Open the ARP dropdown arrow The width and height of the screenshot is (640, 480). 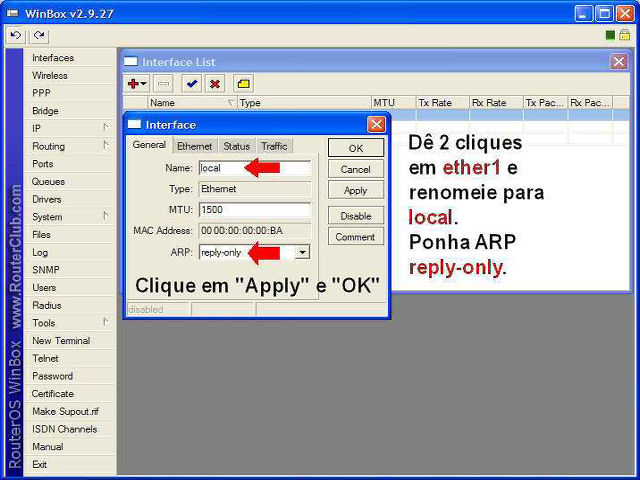coord(302,252)
